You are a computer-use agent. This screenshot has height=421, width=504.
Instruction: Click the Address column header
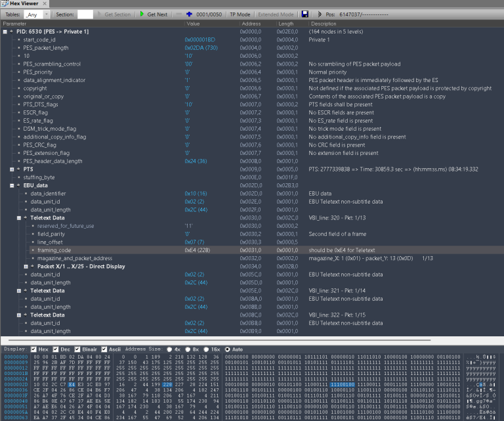[x=251, y=24]
